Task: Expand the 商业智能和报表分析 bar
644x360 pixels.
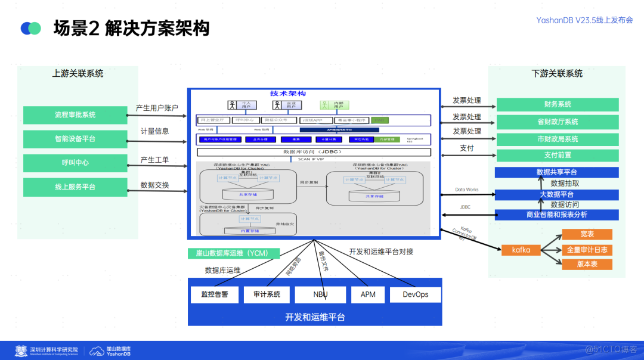Action: click(x=556, y=215)
